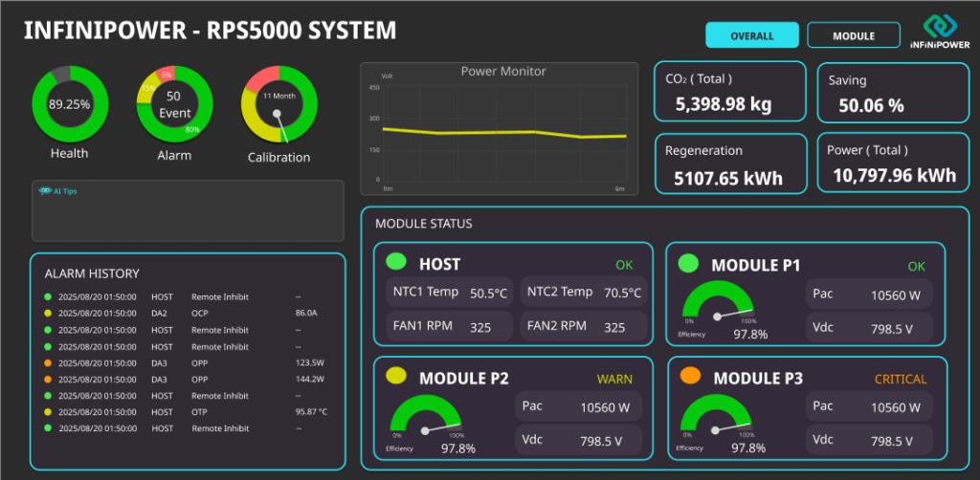This screenshot has height=480, width=980.
Task: Select the DA2 OCP alarm entry
Action: 182,313
